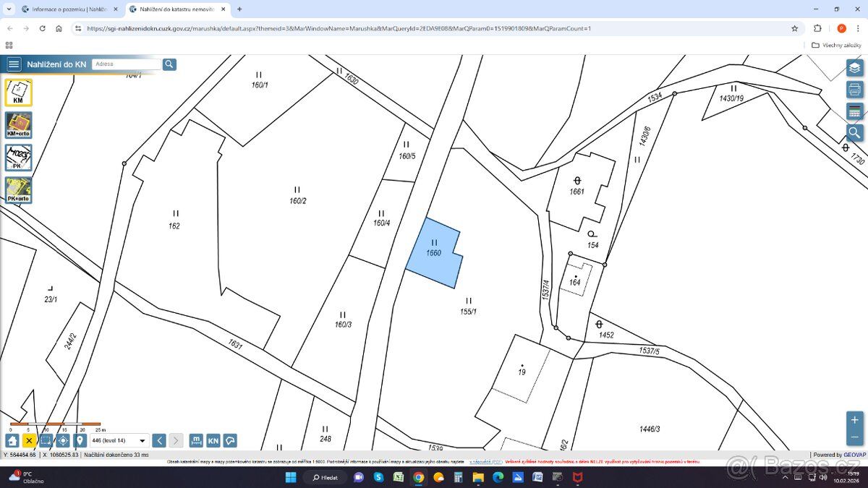Open Všechny záložky bookmarks folder
868x488 pixels.
coord(837,45)
